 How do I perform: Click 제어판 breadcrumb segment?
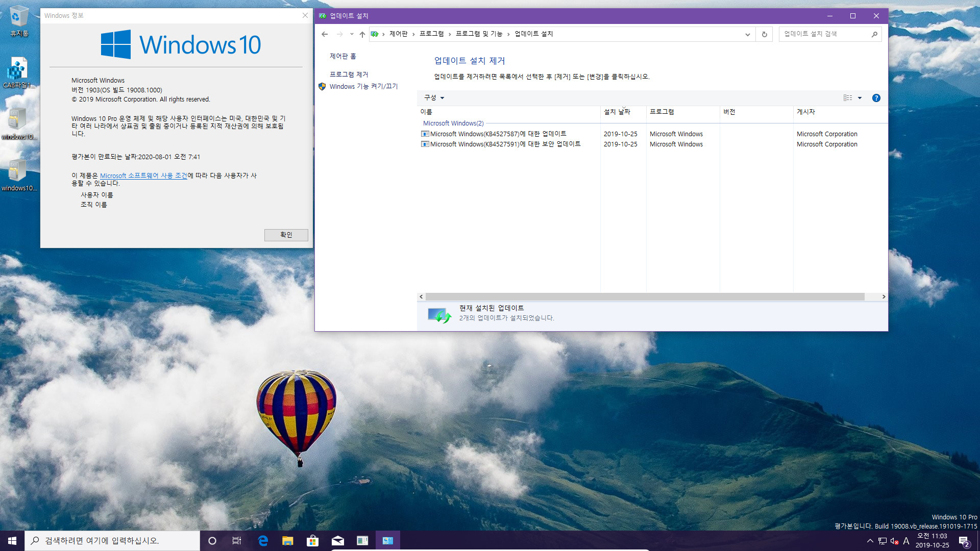pos(398,34)
